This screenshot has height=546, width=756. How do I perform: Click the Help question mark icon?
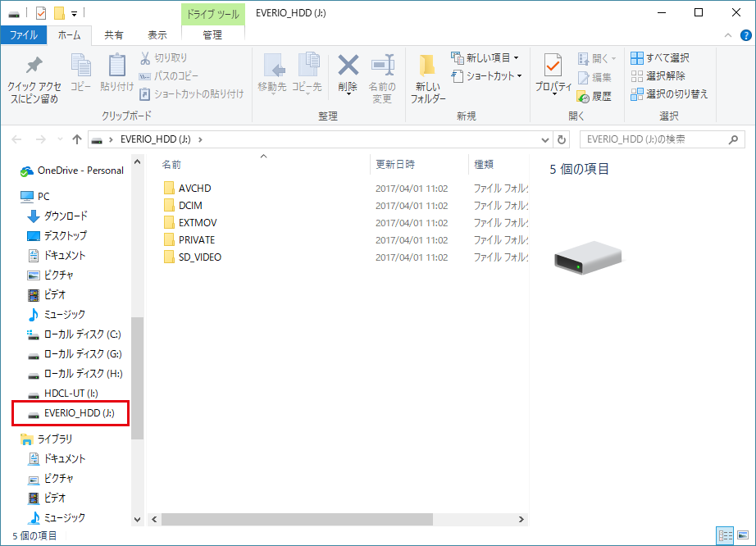(x=745, y=35)
